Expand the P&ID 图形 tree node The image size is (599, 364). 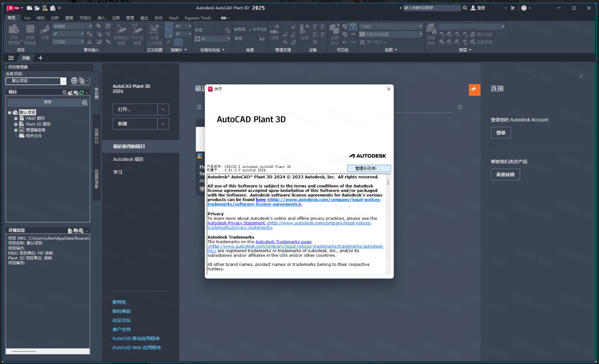point(16,119)
